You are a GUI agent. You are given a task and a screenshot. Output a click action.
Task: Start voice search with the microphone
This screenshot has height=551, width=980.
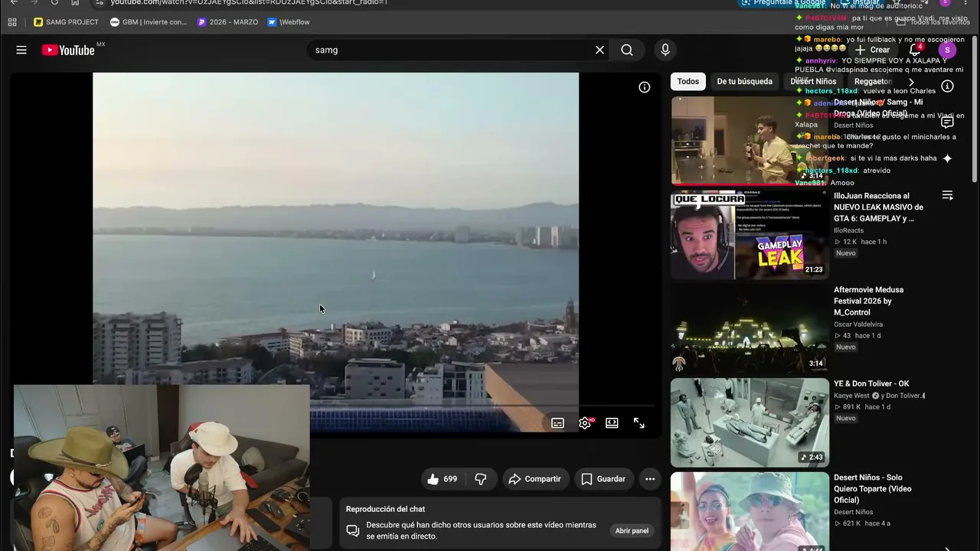coord(665,50)
